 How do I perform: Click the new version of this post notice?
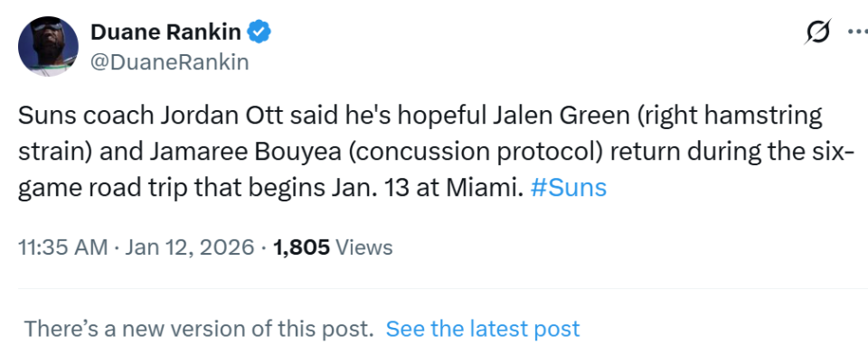point(199,329)
